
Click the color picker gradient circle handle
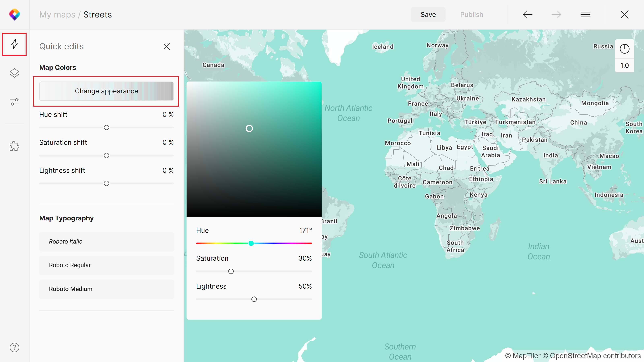249,129
